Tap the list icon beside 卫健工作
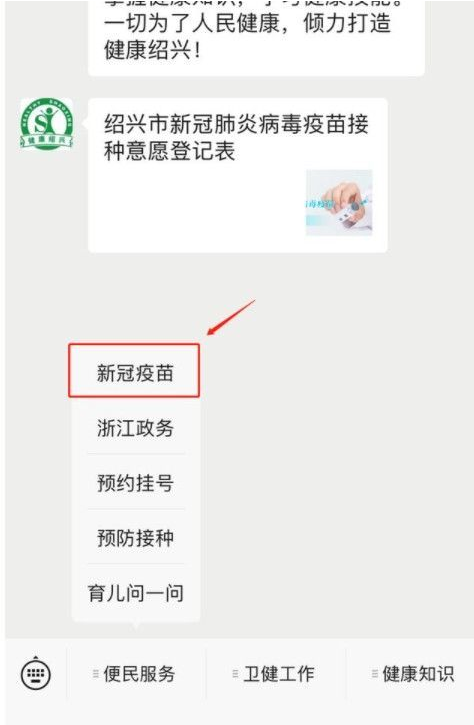The image size is (474, 725). tap(235, 674)
